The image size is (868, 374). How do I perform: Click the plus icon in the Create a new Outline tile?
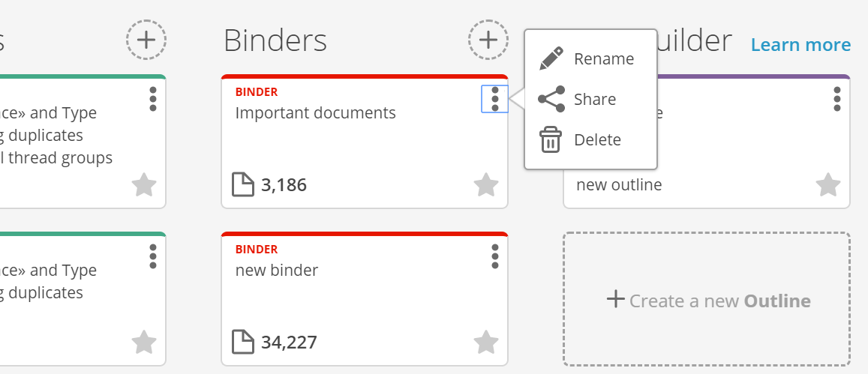click(x=616, y=299)
